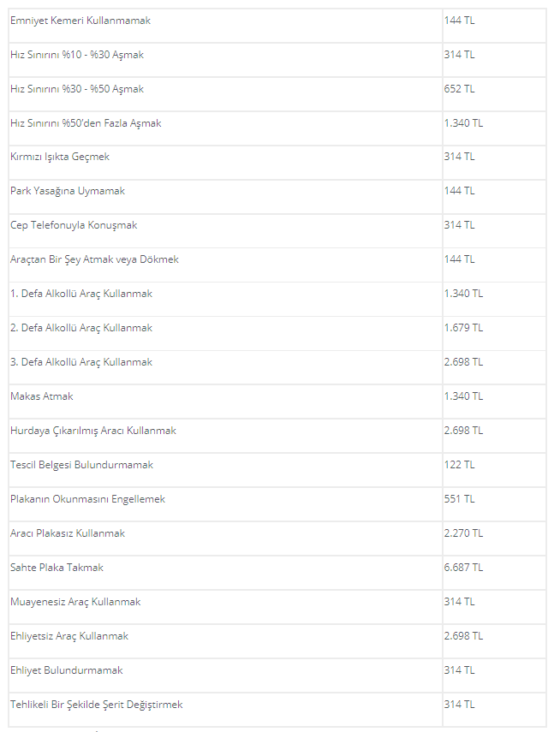Select the Ehliyet Bulundurmamak row
Screen dimensions: 560x732
[x=277, y=675]
